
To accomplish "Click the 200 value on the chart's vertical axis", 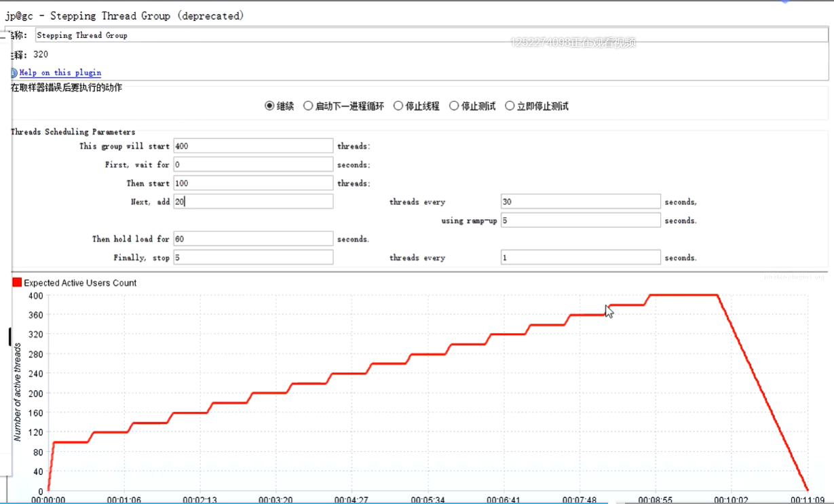I will (35, 393).
